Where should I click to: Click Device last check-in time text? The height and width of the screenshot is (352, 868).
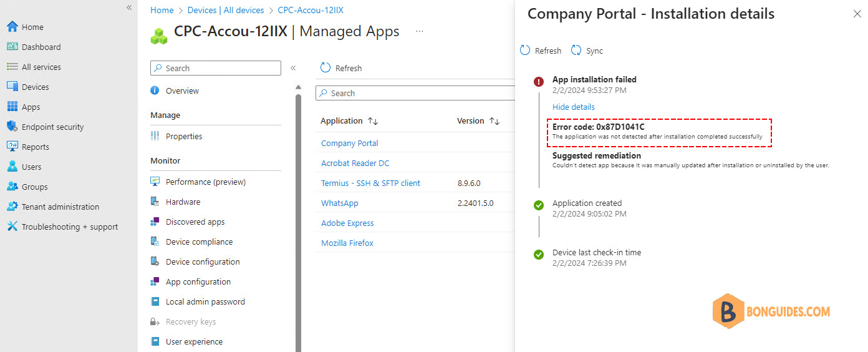coord(597,252)
